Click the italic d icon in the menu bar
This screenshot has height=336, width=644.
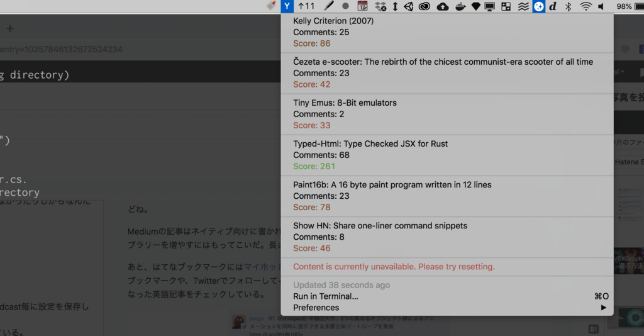coord(553,6)
